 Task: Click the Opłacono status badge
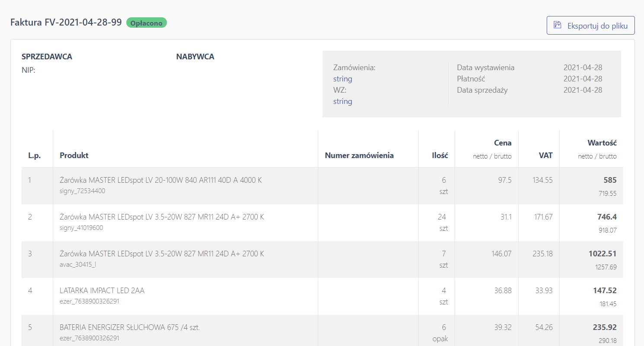147,23
